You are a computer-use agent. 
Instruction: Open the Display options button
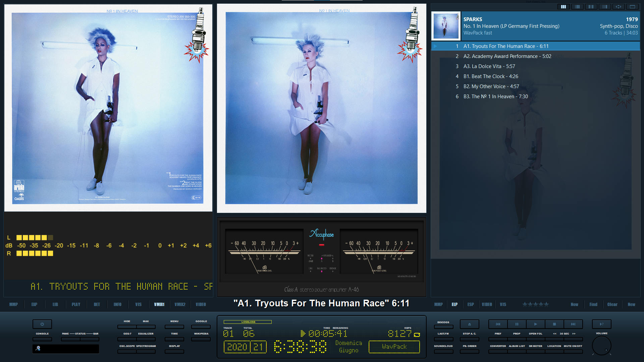coord(174,351)
